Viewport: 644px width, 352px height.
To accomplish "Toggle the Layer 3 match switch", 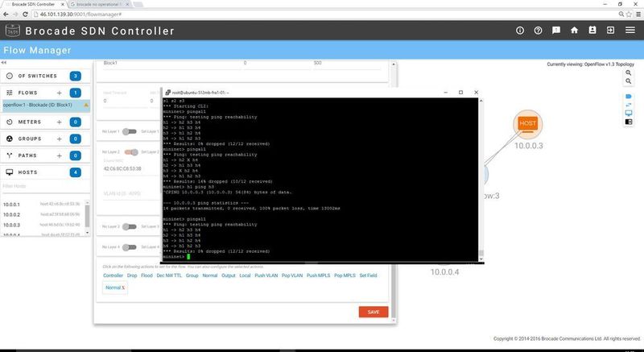I will [x=130, y=226].
